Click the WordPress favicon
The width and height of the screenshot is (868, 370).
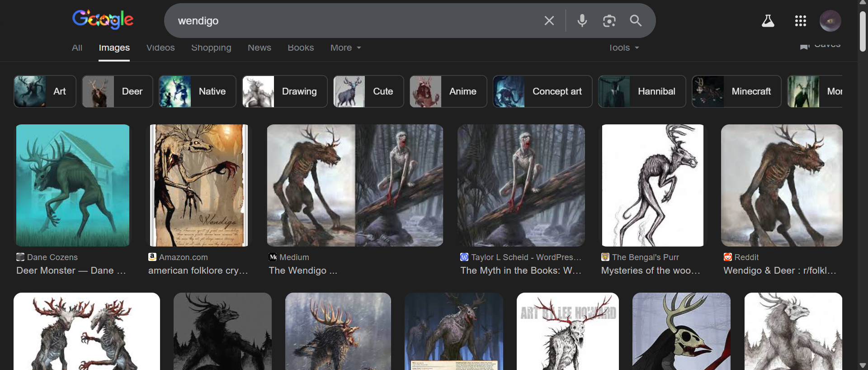[x=464, y=257]
